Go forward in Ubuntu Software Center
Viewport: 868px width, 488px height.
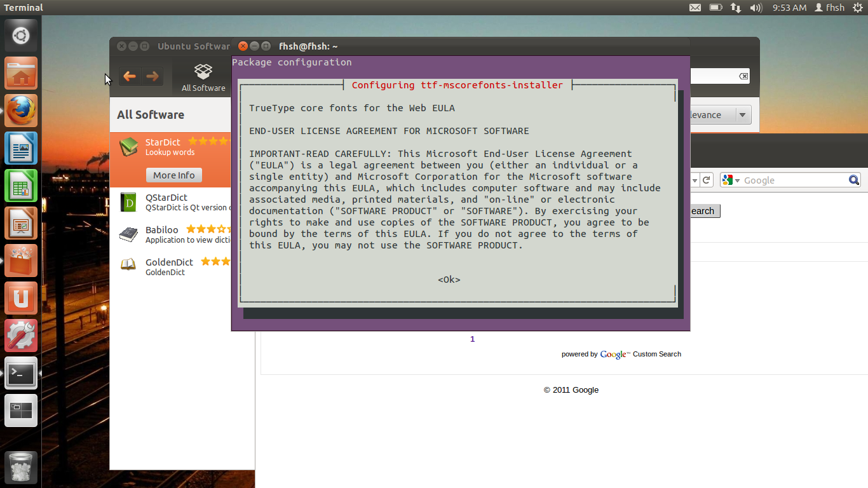click(153, 77)
